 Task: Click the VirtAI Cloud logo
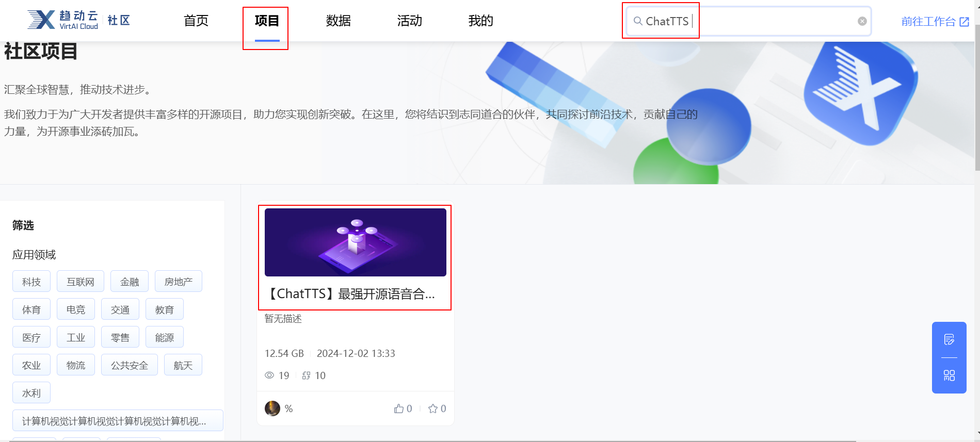point(63,20)
